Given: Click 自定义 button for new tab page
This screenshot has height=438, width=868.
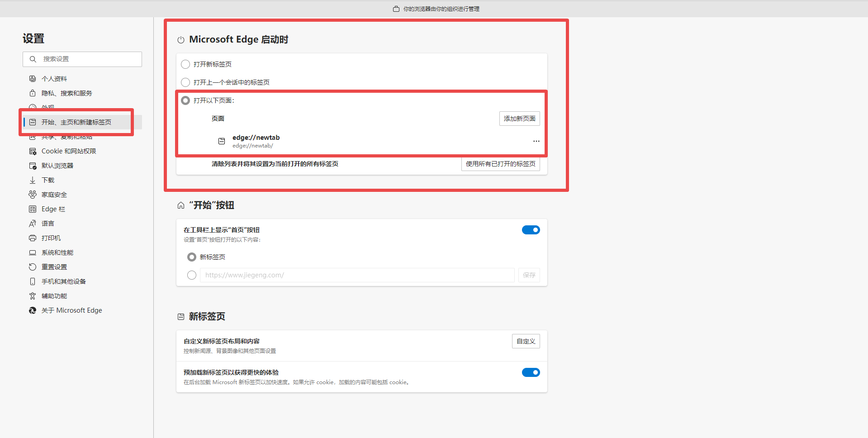Looking at the screenshot, I should (x=526, y=341).
